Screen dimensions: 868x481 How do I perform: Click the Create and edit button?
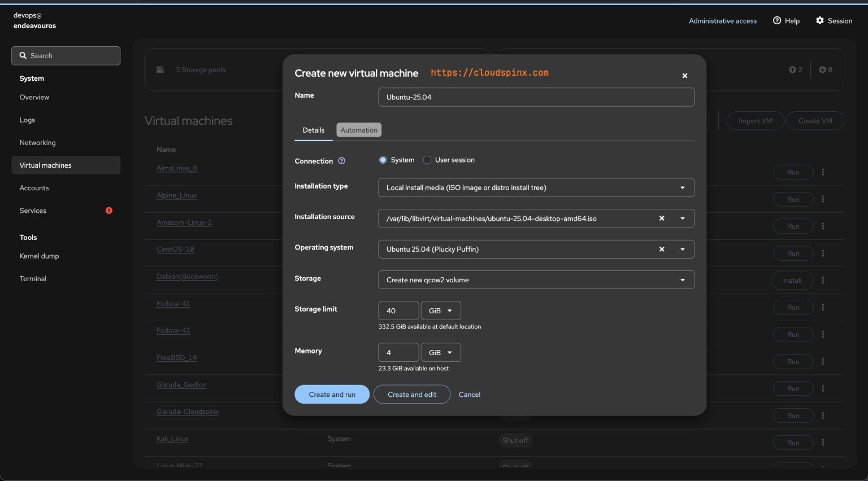point(412,395)
